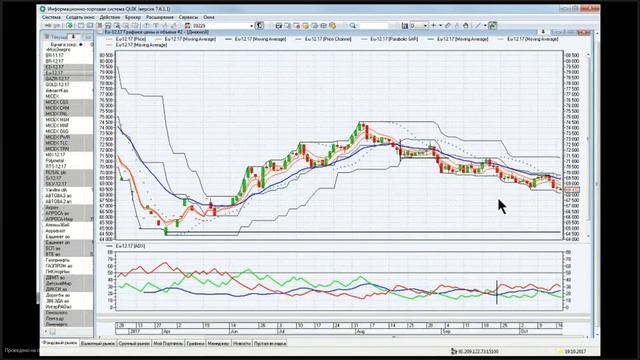Click the magnifier search icon in toolbar

[x=353, y=25]
